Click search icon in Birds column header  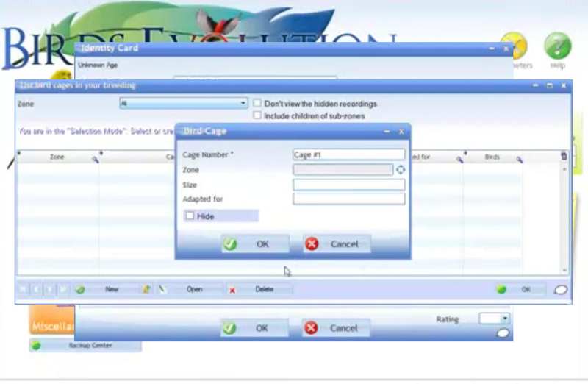pyautogui.click(x=520, y=160)
